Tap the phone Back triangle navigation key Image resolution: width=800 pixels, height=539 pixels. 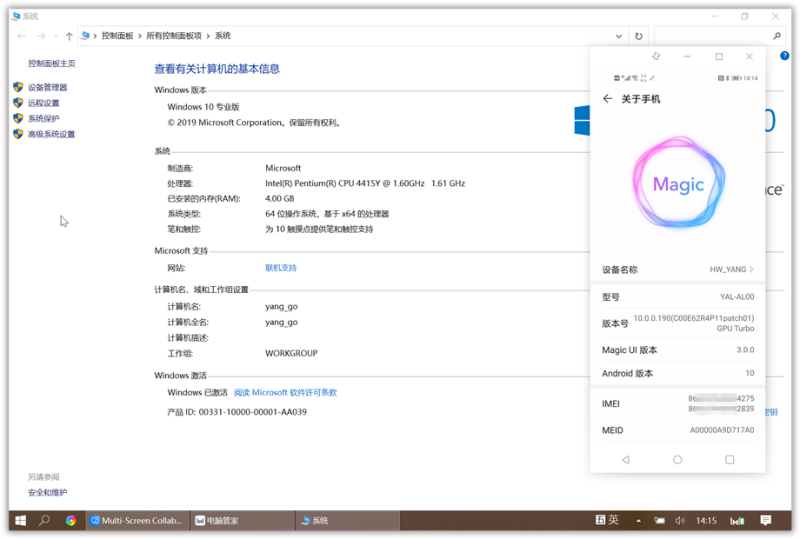(x=626, y=460)
